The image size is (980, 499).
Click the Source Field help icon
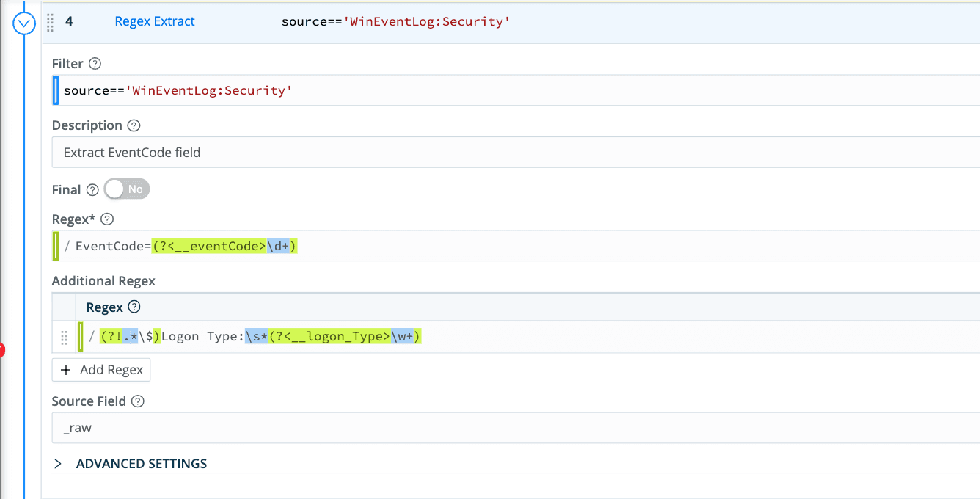[x=138, y=401]
